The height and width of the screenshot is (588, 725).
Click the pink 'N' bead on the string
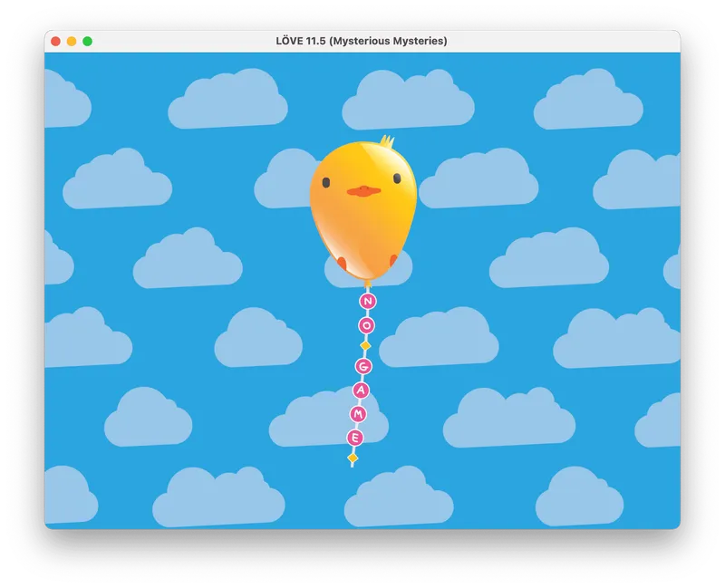pyautogui.click(x=368, y=302)
